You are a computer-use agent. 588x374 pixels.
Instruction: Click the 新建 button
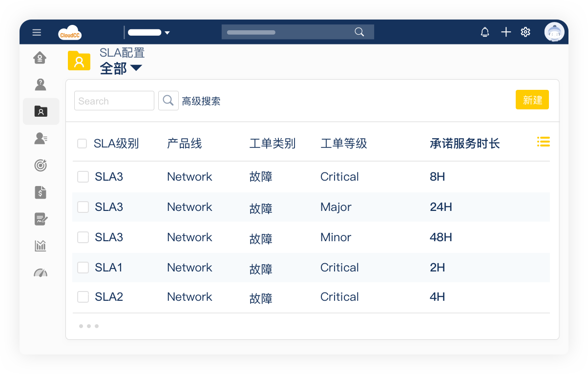[x=532, y=100]
